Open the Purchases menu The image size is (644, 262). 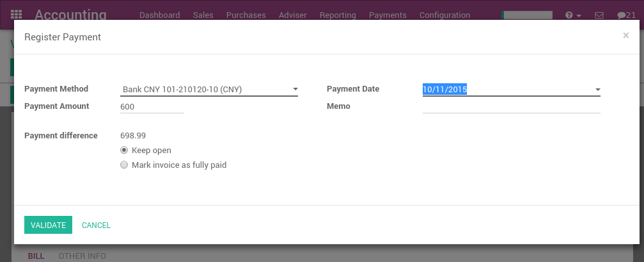click(246, 15)
